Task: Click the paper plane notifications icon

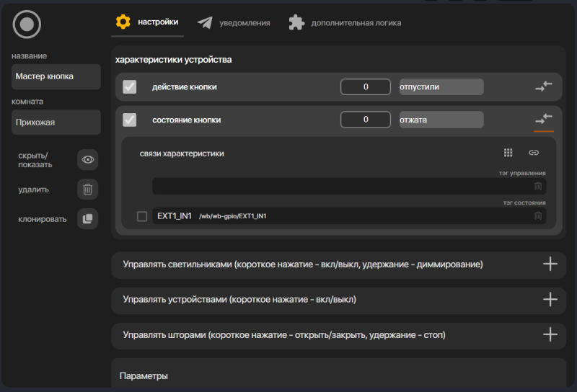Action: [x=205, y=23]
